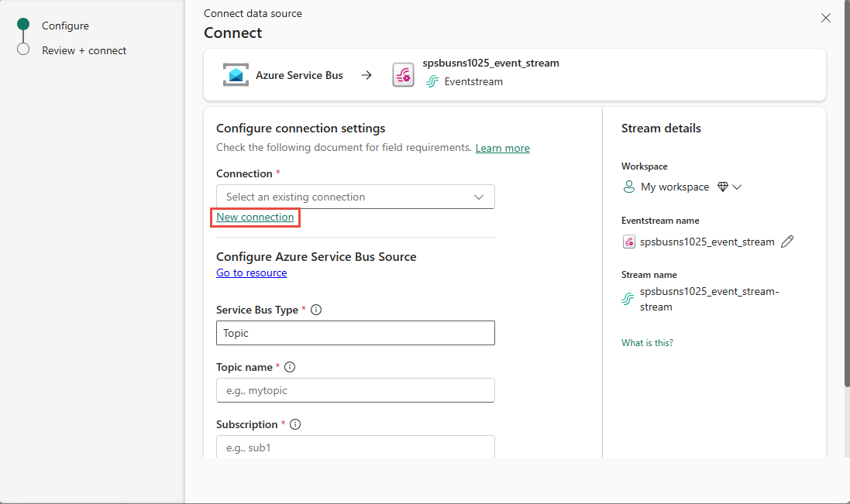The image size is (850, 504).
Task: Expand the My workspace chevron
Action: coord(737,187)
